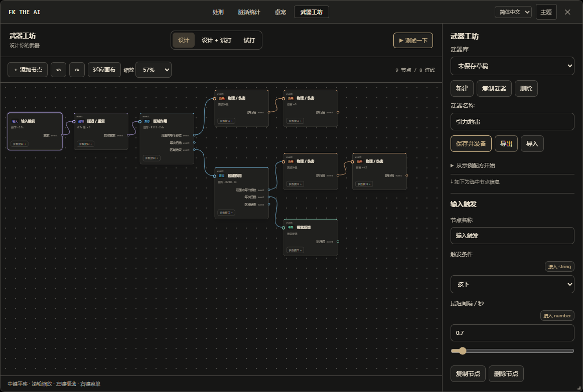Viewport: 583px width, 392px height.
Task: Open the 缩放 zoom percentage dropdown
Action: (154, 70)
